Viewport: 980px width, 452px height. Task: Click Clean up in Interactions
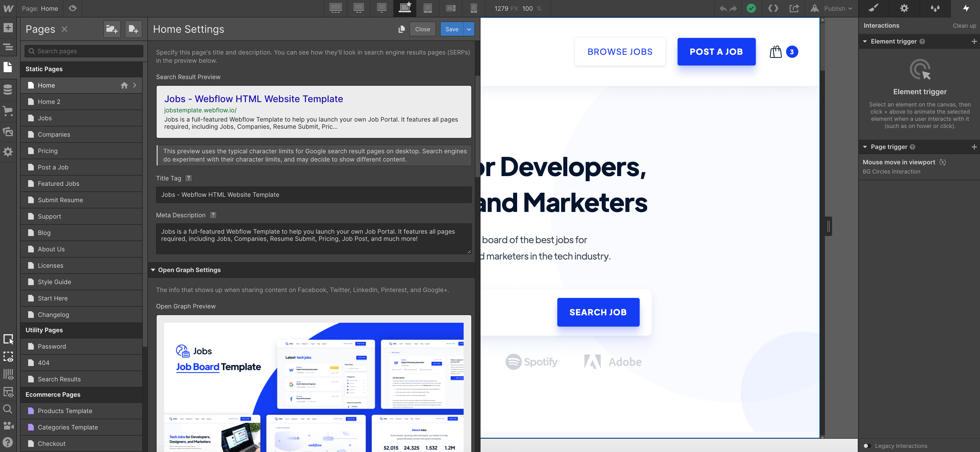(964, 26)
